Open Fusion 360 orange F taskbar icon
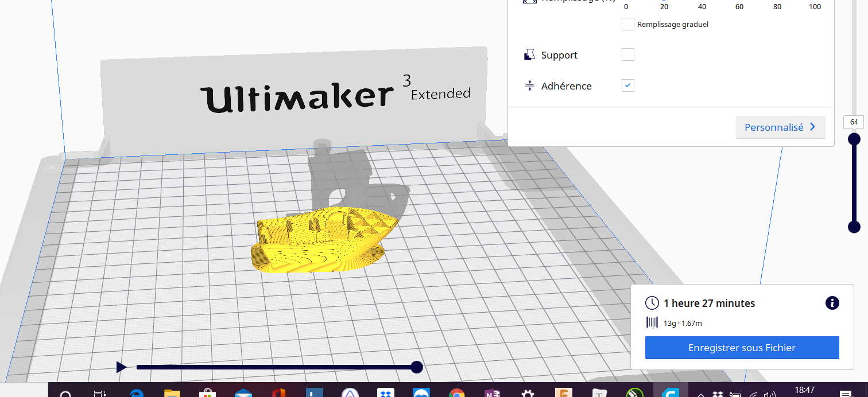The width and height of the screenshot is (868, 397). pyautogui.click(x=563, y=393)
